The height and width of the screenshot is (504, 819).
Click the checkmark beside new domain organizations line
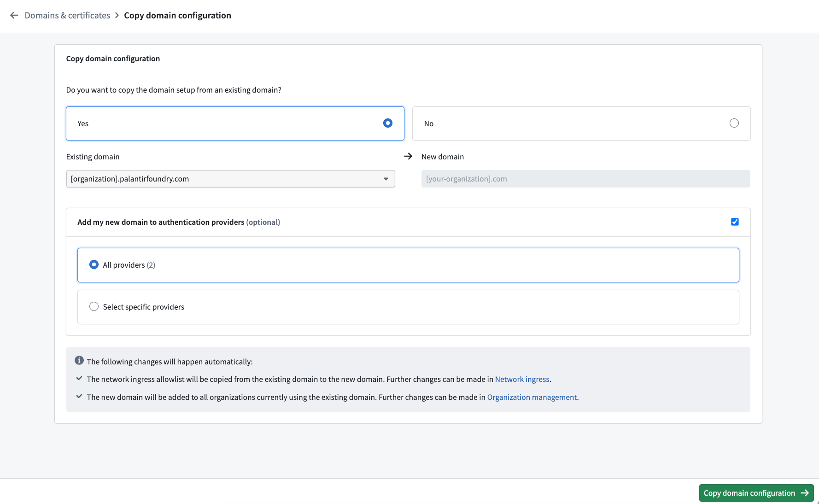tap(79, 396)
